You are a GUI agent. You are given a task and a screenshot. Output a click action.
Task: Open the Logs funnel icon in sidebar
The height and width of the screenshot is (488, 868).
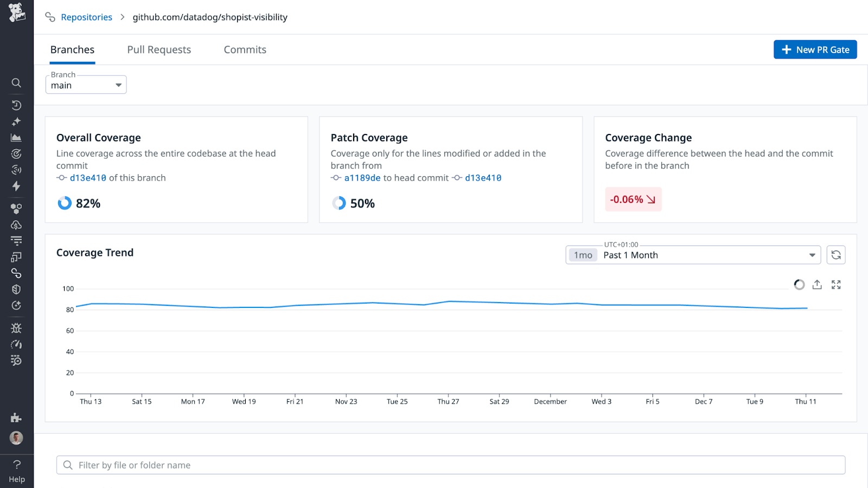[16, 240]
